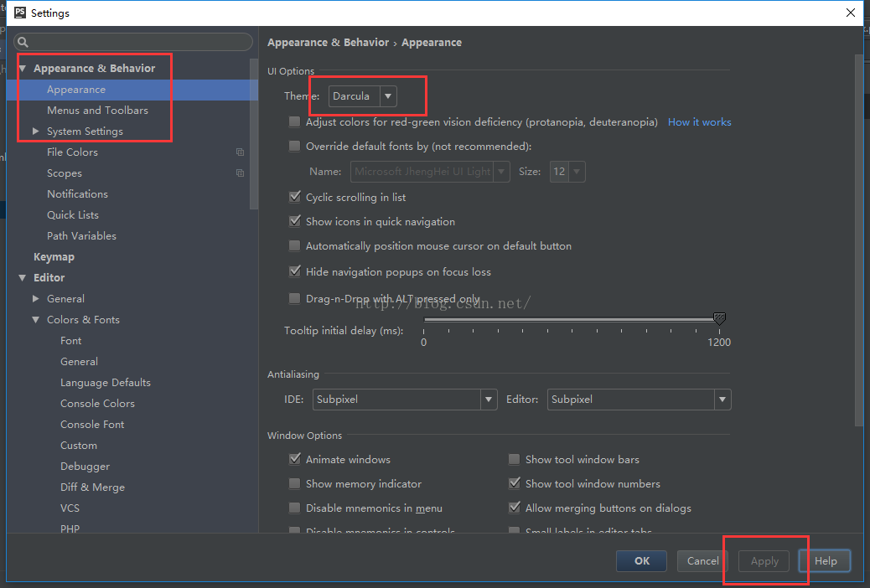
Task: Collapse the Colors & Fonts tree node
Action: 35,320
